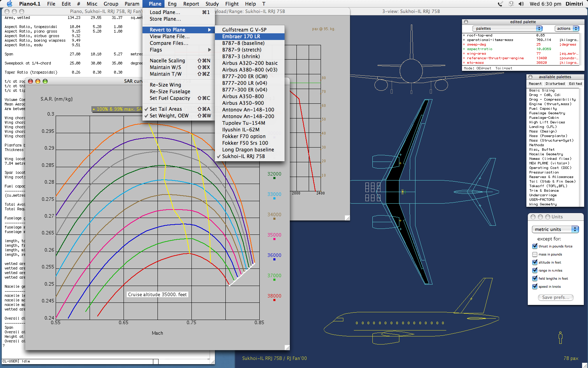Open the Study menu
Image resolution: width=588 pixels, height=368 pixels.
[x=212, y=4]
